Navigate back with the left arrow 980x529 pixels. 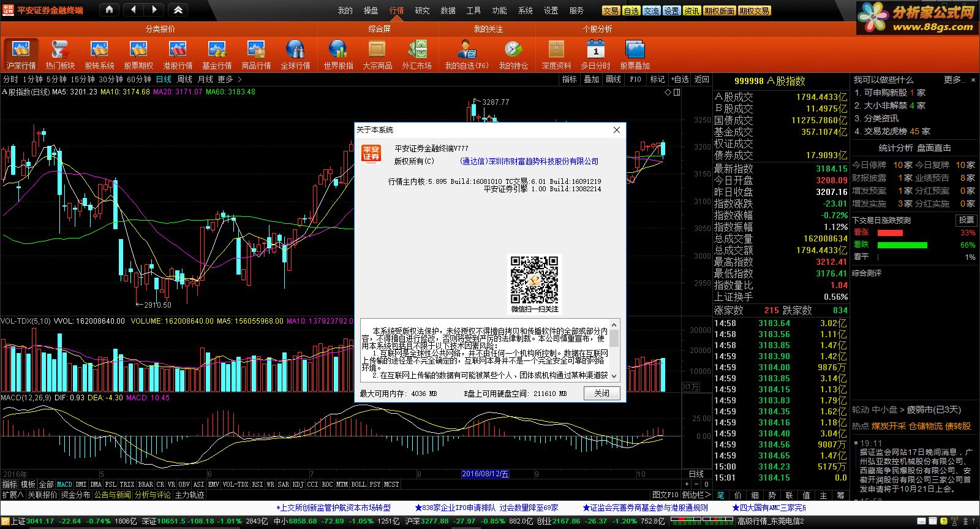(x=133, y=10)
